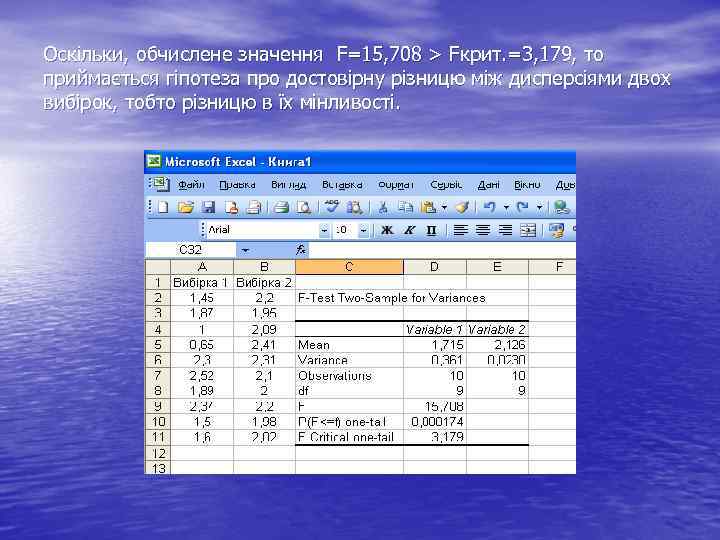
Task: Expand the Undo history arrow
Action: (506, 208)
